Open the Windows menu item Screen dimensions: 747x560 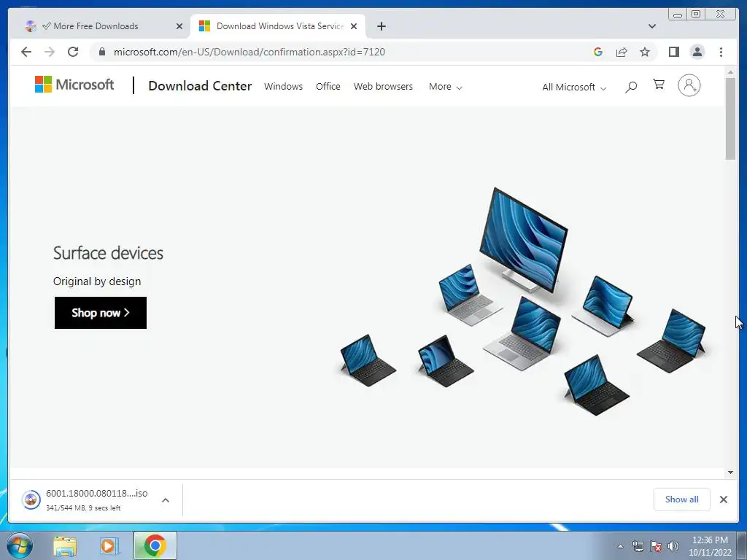point(284,87)
